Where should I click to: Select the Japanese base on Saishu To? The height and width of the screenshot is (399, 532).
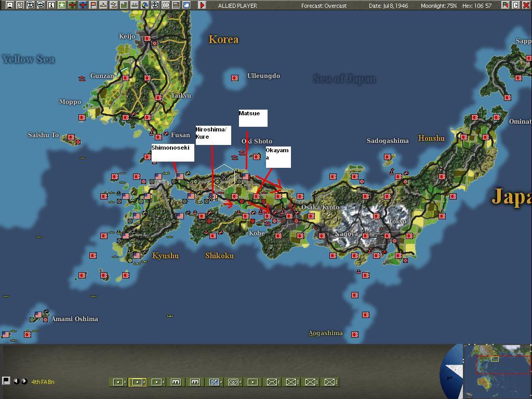(71, 137)
